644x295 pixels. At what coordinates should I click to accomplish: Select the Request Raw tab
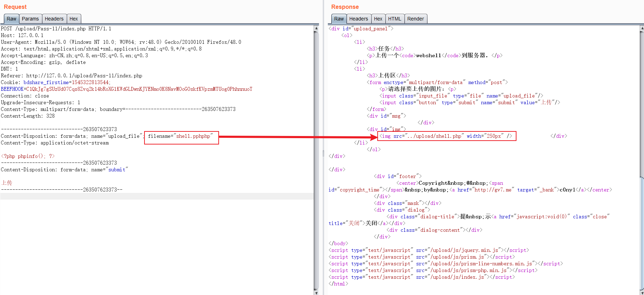pos(11,19)
